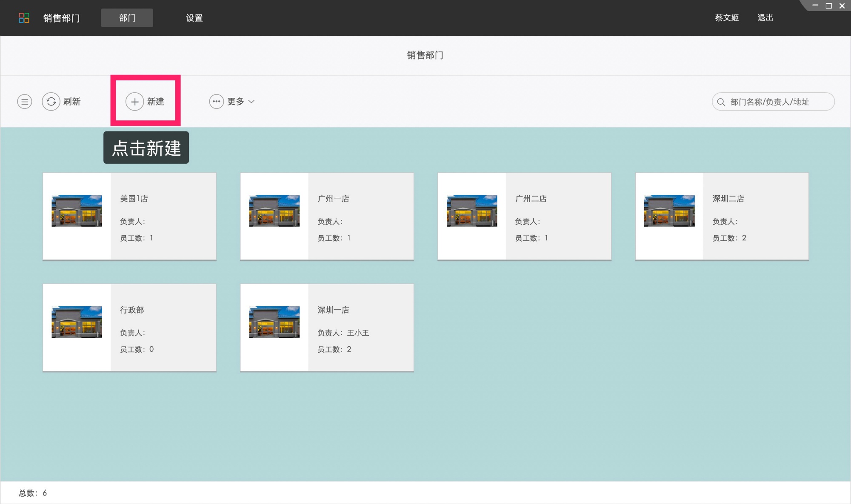851x504 pixels.
Task: Maximize the application window
Action: 828,6
